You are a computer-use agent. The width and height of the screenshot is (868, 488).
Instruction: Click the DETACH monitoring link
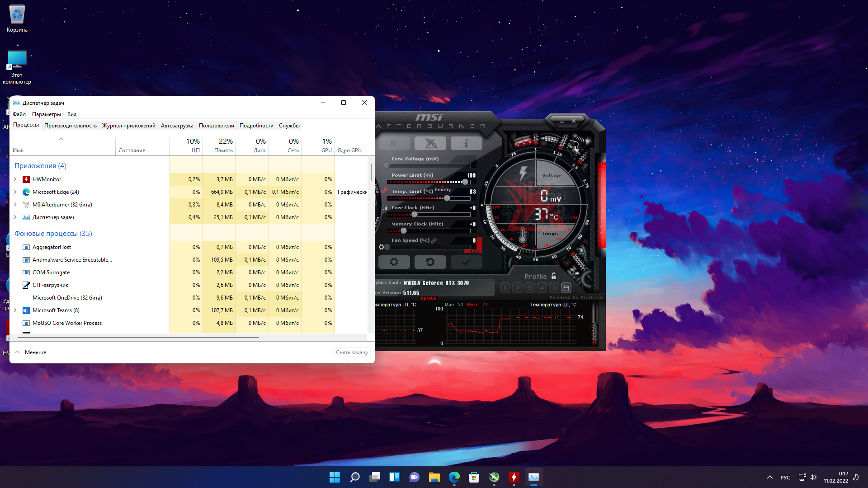428,298
